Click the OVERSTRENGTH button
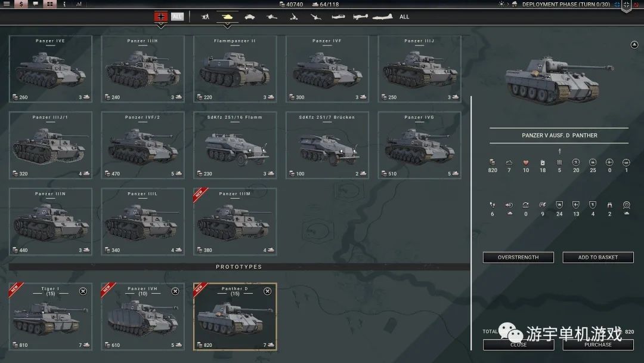 (518, 257)
